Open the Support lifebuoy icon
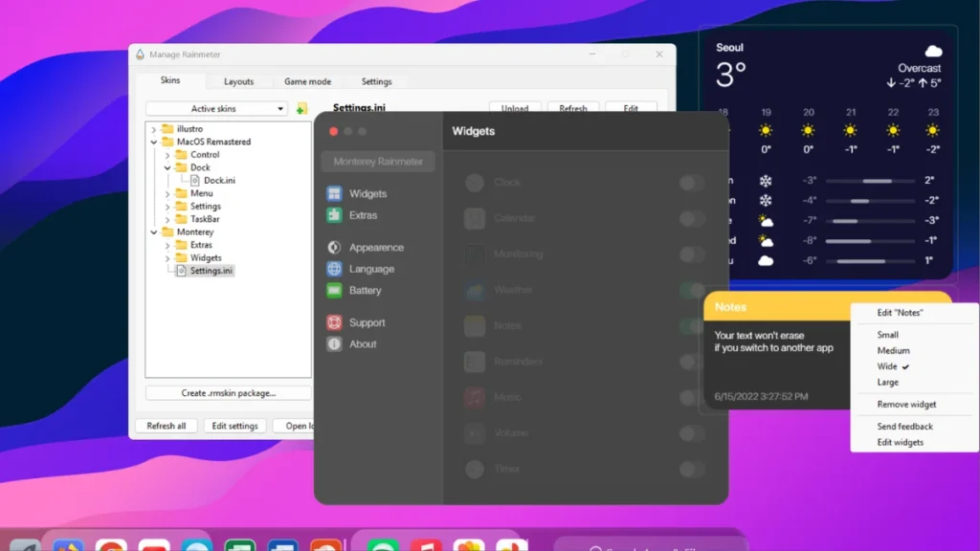This screenshot has height=551, width=980. point(334,322)
